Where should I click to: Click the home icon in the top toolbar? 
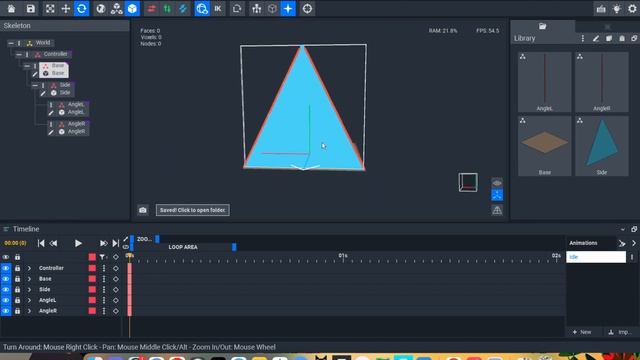point(11,9)
